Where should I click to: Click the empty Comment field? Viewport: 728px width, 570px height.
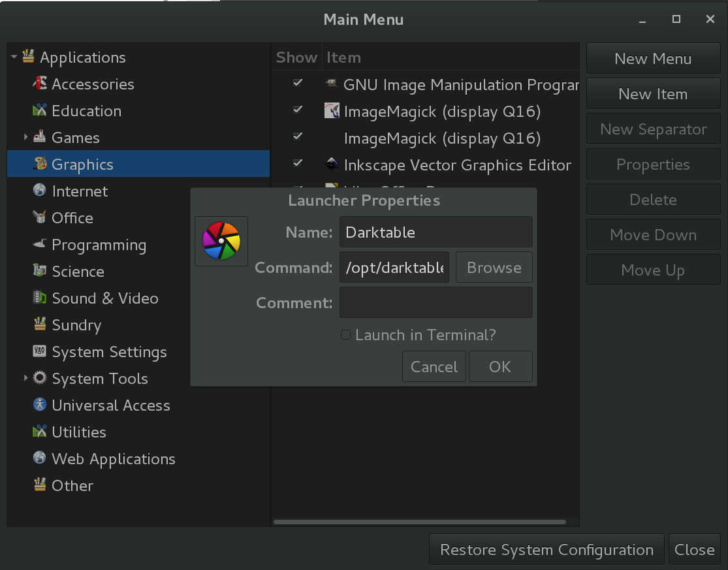[436, 302]
